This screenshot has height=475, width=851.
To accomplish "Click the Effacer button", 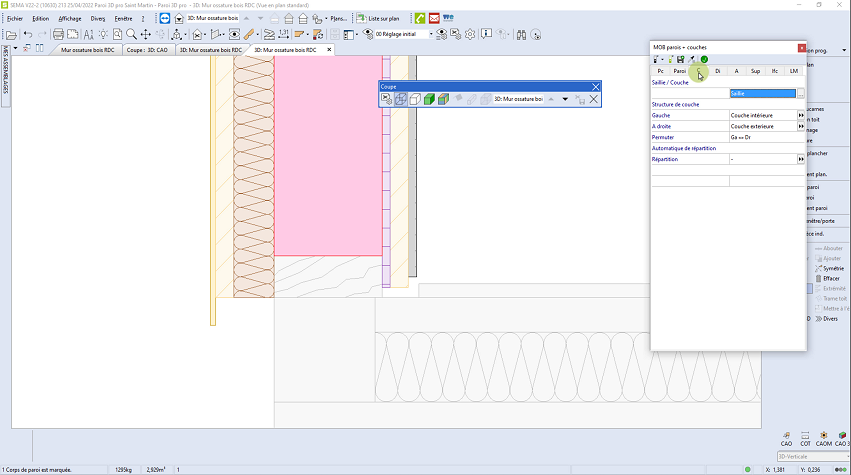I will pos(830,278).
